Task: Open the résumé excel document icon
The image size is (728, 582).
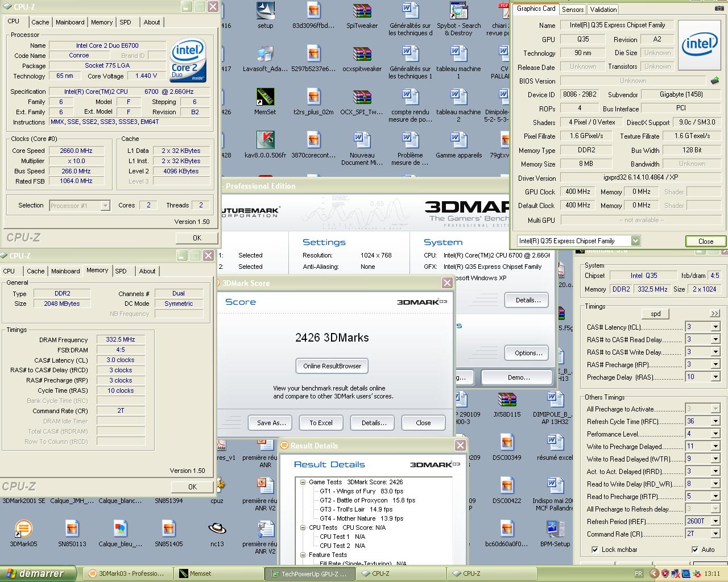Action: pyautogui.click(x=555, y=443)
